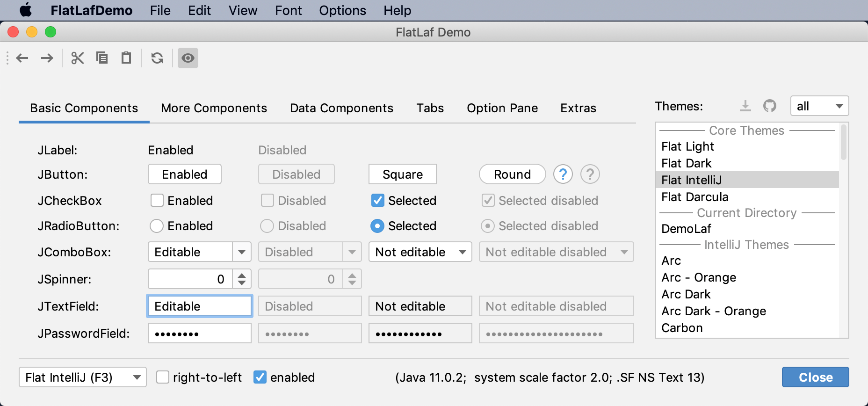
Task: Open the GitHub icon beside Themes
Action: tap(770, 106)
